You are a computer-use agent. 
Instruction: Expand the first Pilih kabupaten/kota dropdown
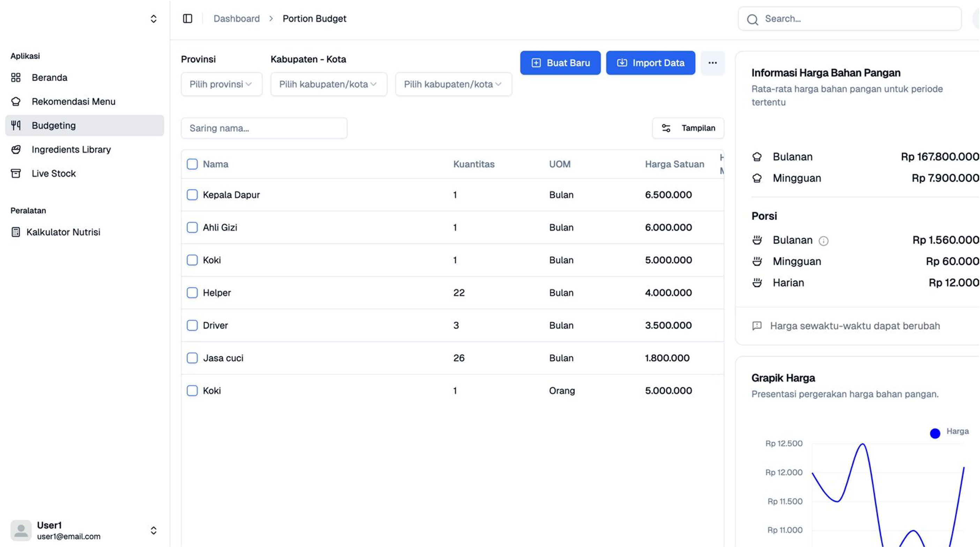point(328,84)
